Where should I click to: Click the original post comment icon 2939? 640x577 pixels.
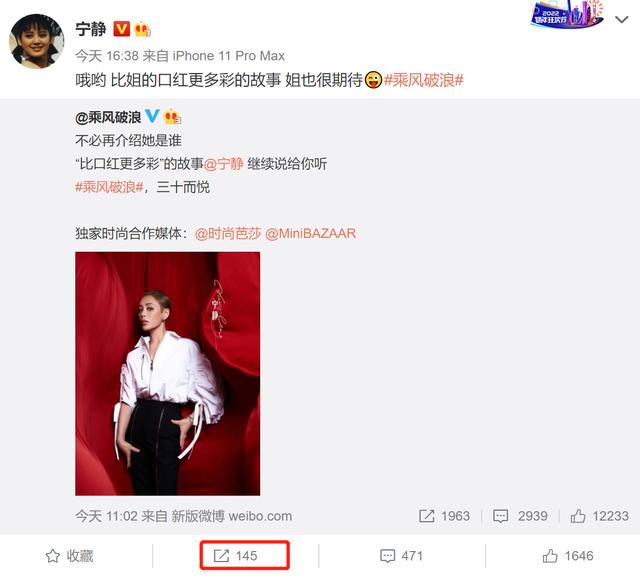click(x=520, y=516)
